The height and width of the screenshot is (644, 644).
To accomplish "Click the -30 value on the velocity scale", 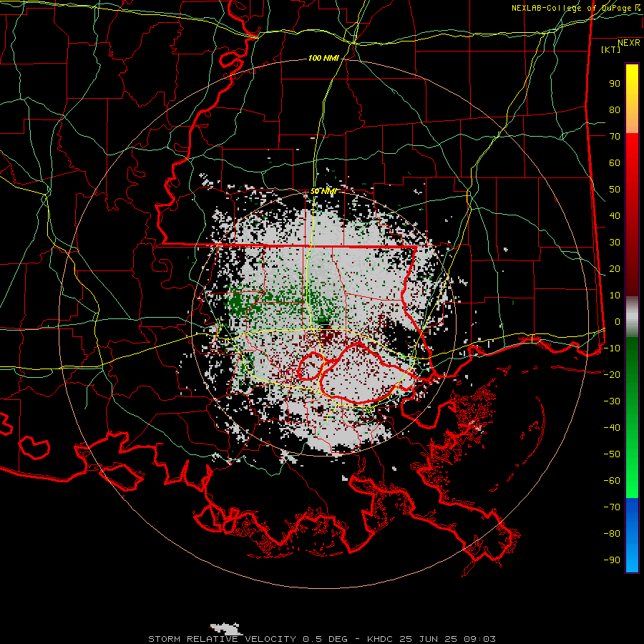I will [612, 401].
